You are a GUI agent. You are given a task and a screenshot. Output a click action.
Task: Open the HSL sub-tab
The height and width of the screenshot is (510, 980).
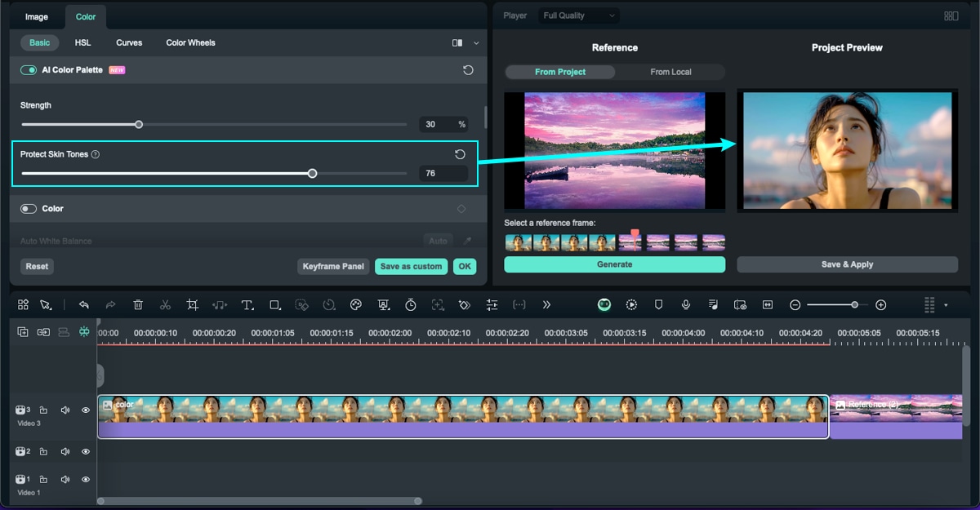pyautogui.click(x=82, y=42)
